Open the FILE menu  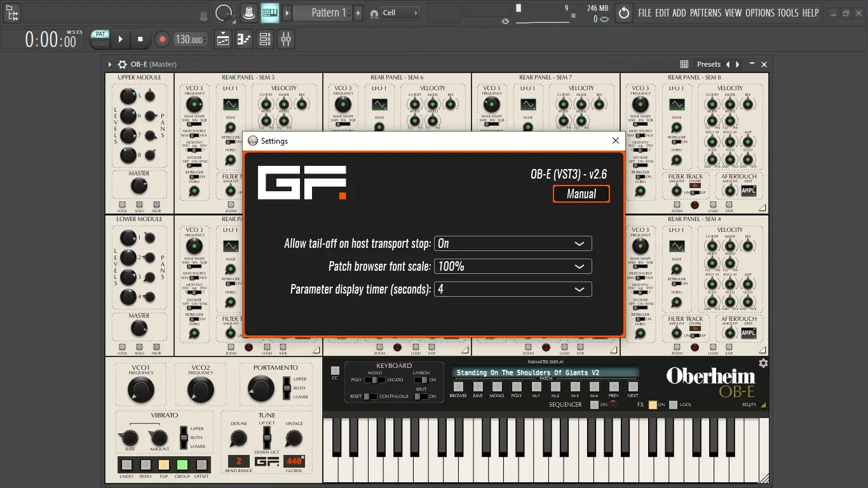tap(645, 13)
